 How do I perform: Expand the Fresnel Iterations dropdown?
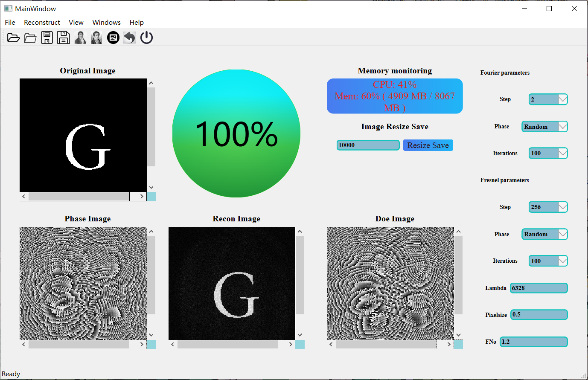click(x=548, y=261)
